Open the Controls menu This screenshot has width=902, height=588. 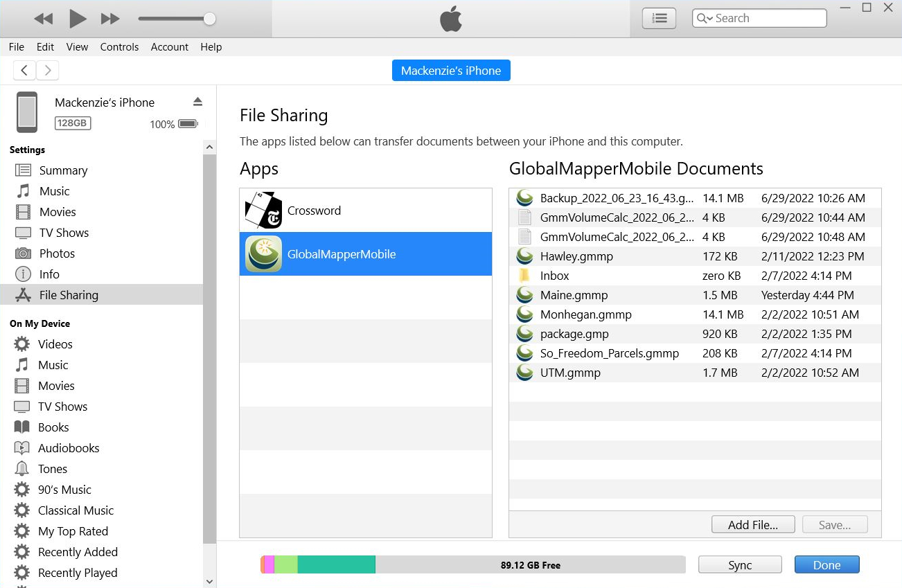119,47
